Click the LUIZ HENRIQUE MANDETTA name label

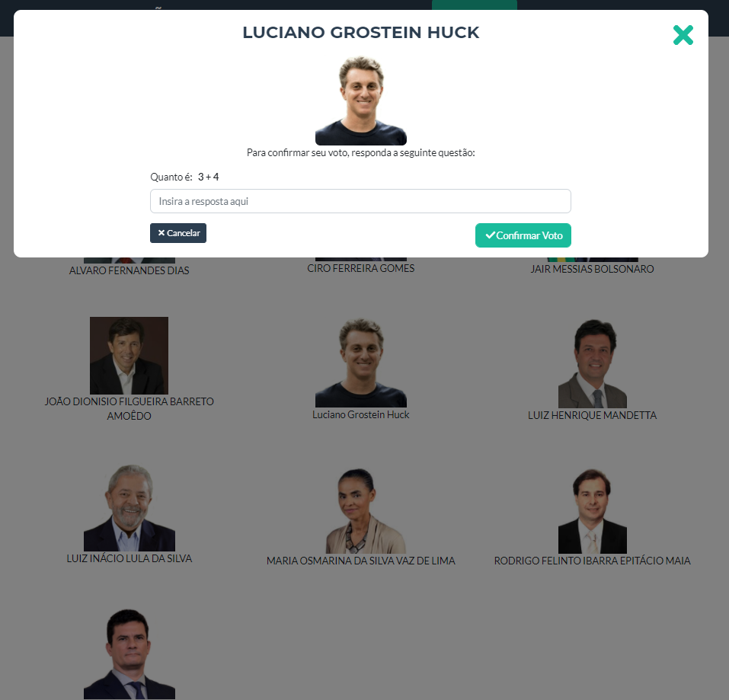(593, 415)
